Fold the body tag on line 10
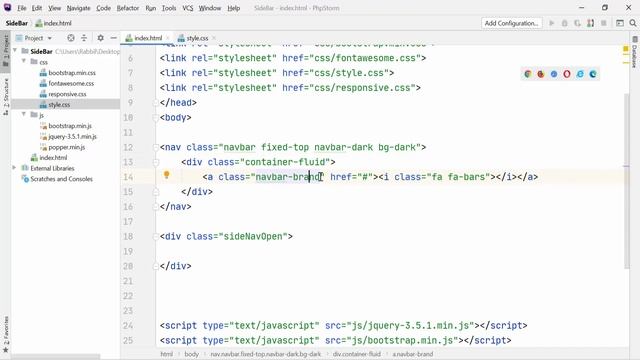Screen dimensions: 640x360 point(156,118)
